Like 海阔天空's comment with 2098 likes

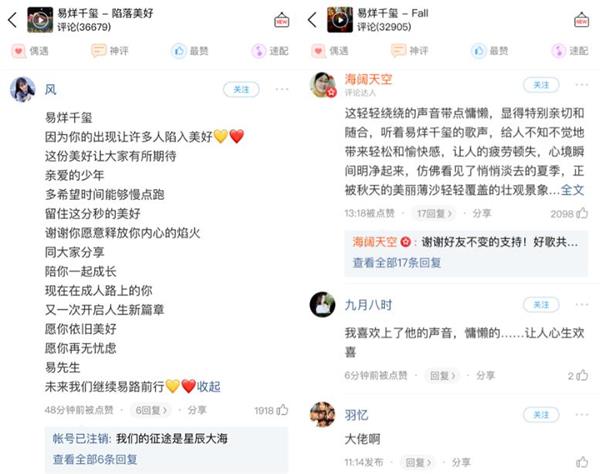click(x=582, y=213)
